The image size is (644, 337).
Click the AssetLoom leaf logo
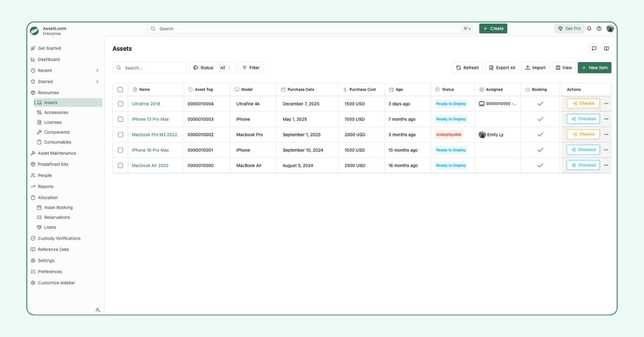coord(34,31)
